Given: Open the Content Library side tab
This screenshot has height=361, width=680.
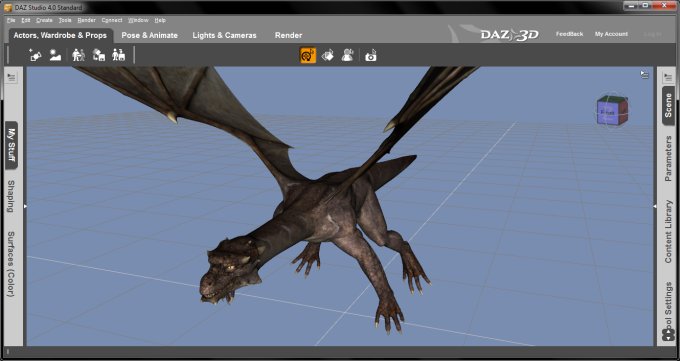Looking at the screenshot, I should (668, 231).
